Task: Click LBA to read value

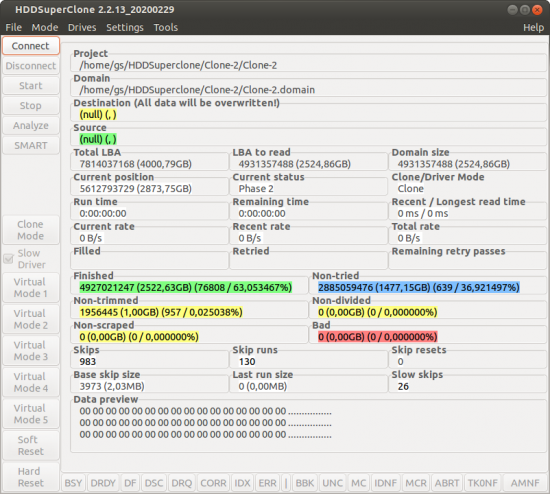Action: pos(295,164)
